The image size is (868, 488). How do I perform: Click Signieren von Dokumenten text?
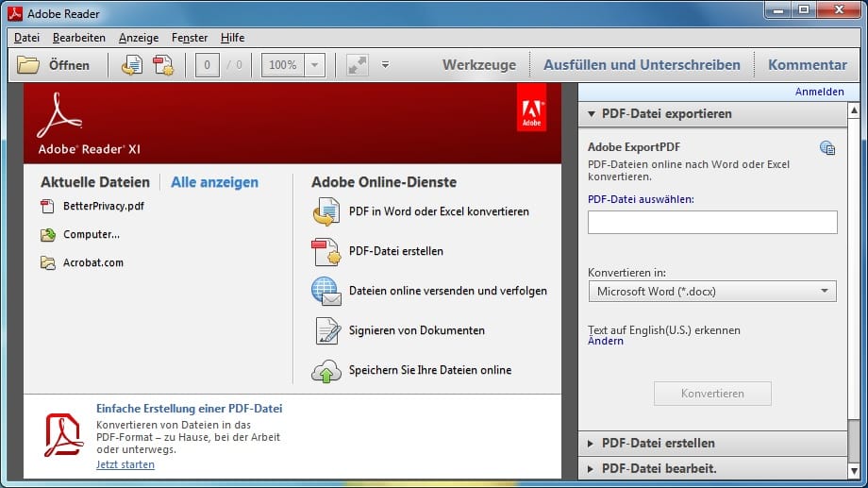point(417,330)
